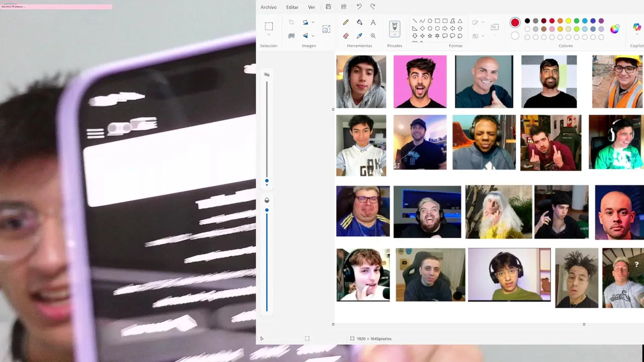Open the Editar menu
644x362 pixels.
pyautogui.click(x=292, y=7)
